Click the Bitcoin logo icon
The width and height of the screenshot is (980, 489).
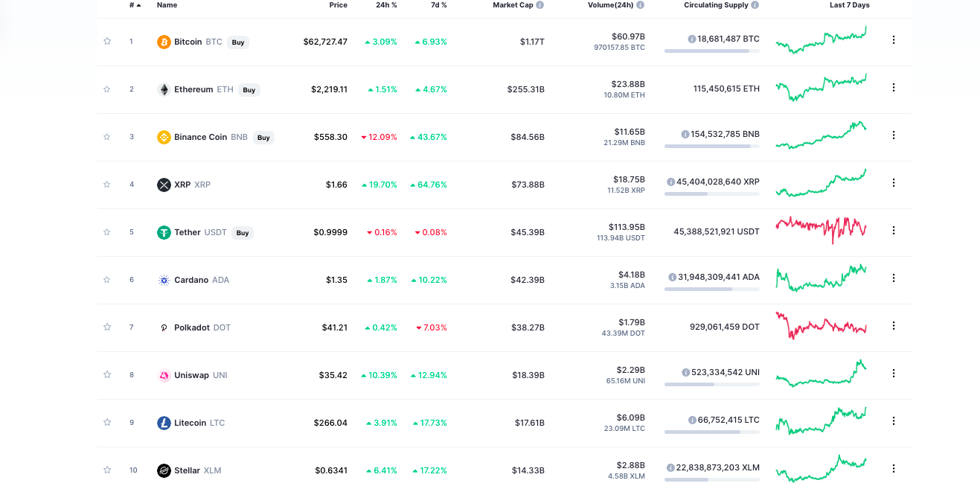[164, 42]
